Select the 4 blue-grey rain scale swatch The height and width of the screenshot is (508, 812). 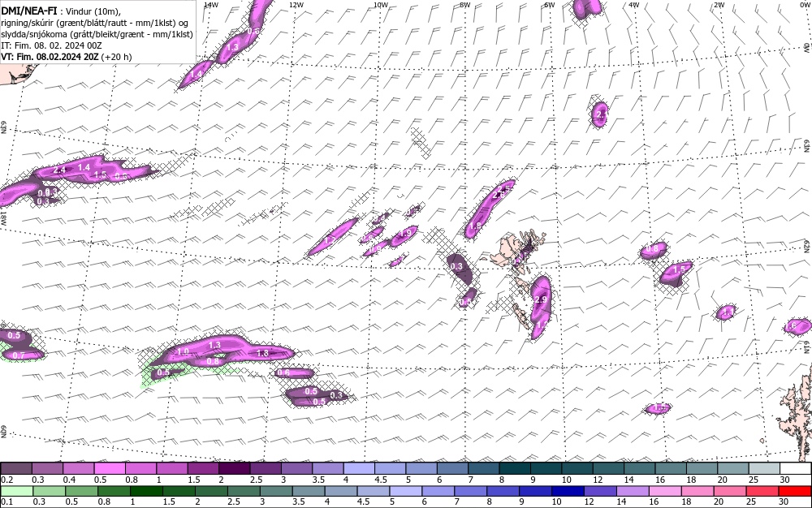pos(341,491)
